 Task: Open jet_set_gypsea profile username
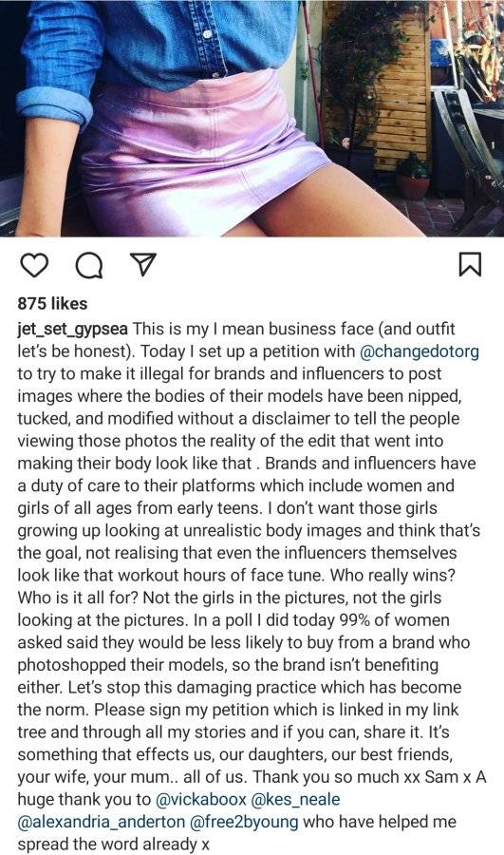pyautogui.click(x=72, y=330)
